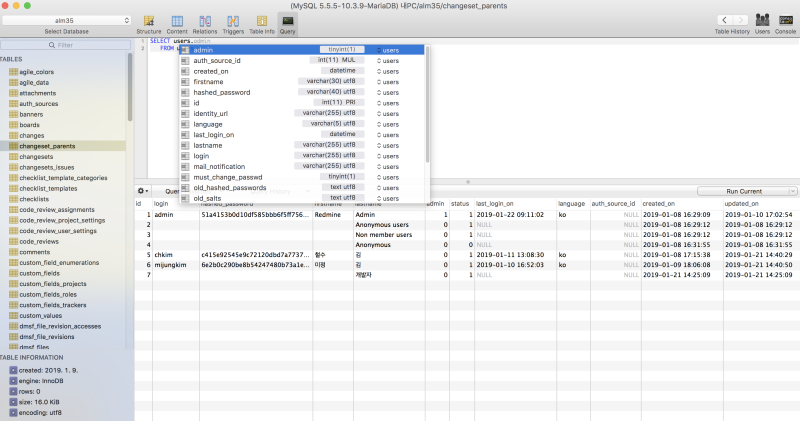Go forward in Table History
Screen dimensions: 800x421
tap(740, 20)
